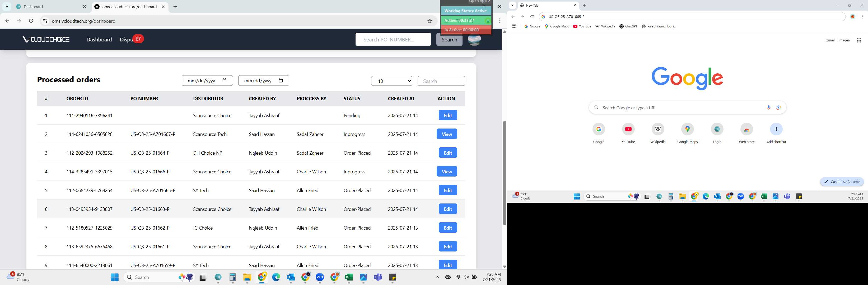Open the Paraphrasing Tool bookmark

click(659, 26)
